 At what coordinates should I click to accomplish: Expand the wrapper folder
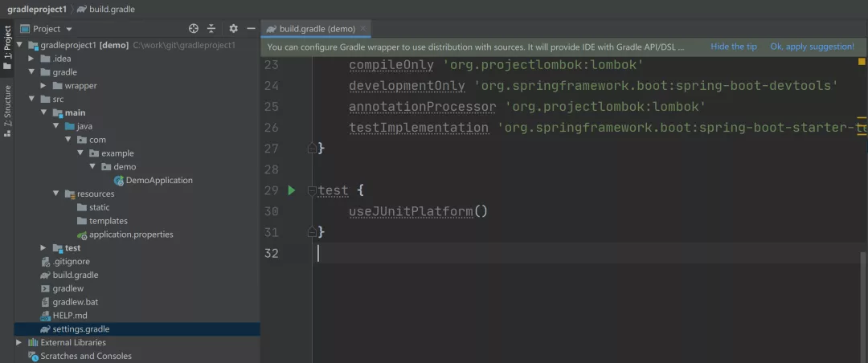(x=43, y=86)
